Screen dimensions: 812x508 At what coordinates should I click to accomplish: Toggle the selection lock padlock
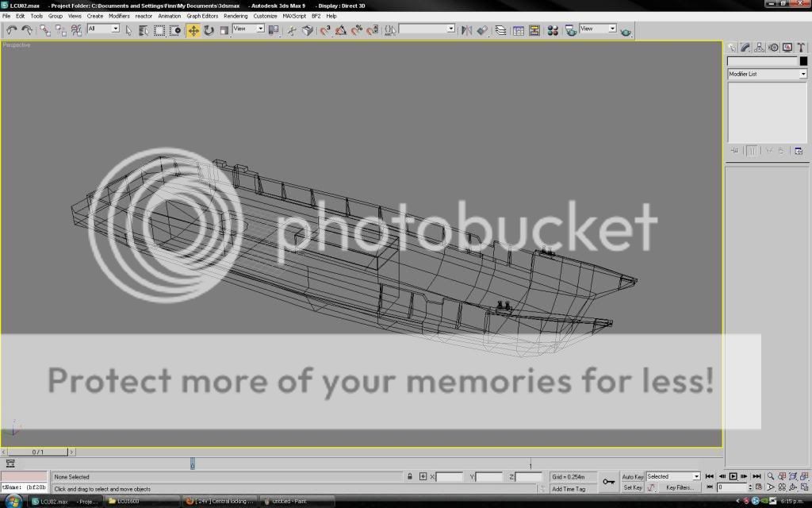coord(410,477)
